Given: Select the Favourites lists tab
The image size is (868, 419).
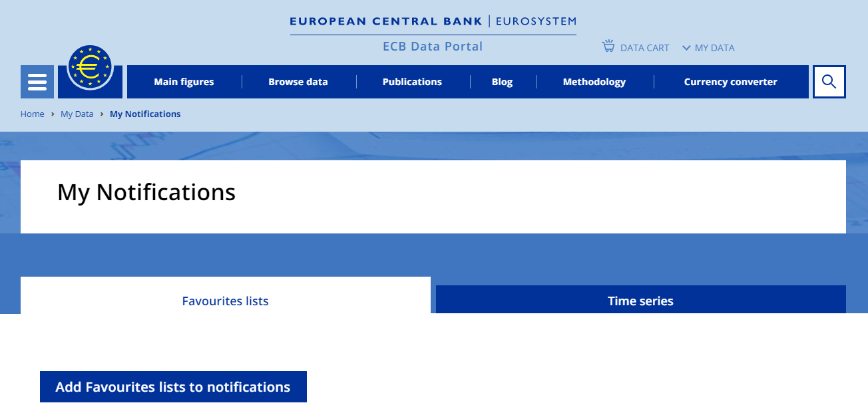Looking at the screenshot, I should [225, 301].
